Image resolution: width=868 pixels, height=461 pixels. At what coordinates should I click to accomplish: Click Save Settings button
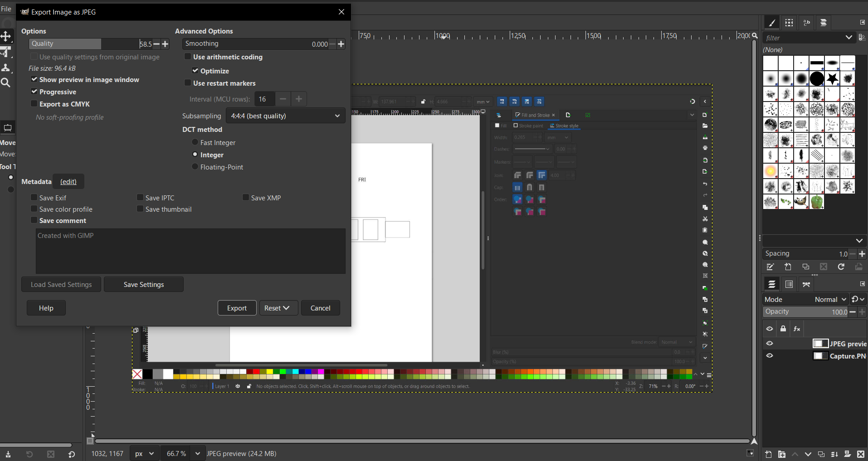click(x=144, y=284)
